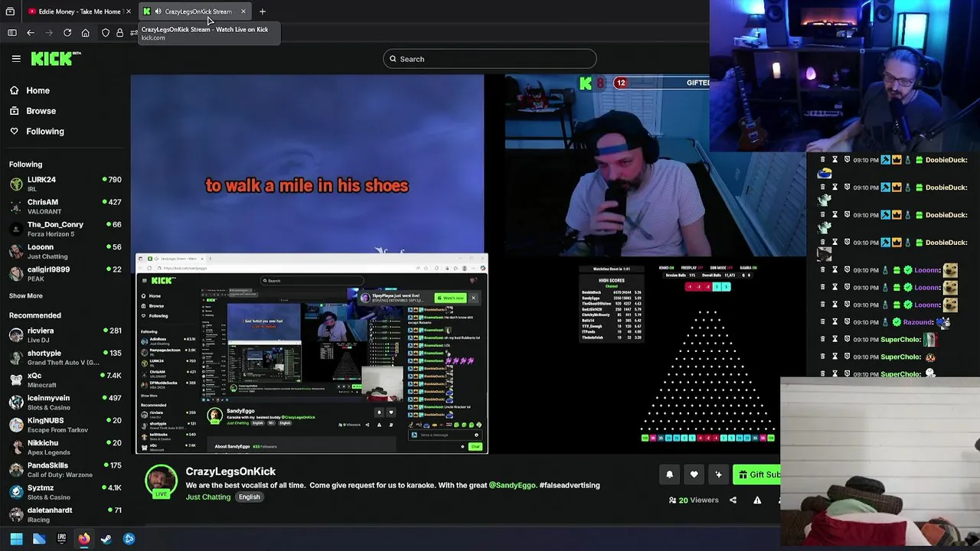Image resolution: width=980 pixels, height=551 pixels.
Task: Open the @SandyEggo mention link
Action: point(512,485)
